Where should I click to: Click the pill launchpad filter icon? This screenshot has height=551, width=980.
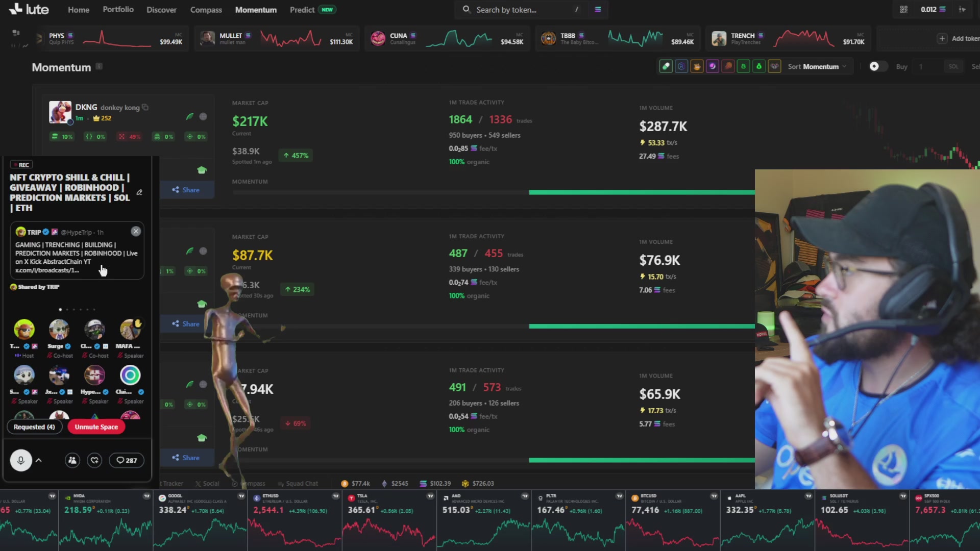coord(666,66)
